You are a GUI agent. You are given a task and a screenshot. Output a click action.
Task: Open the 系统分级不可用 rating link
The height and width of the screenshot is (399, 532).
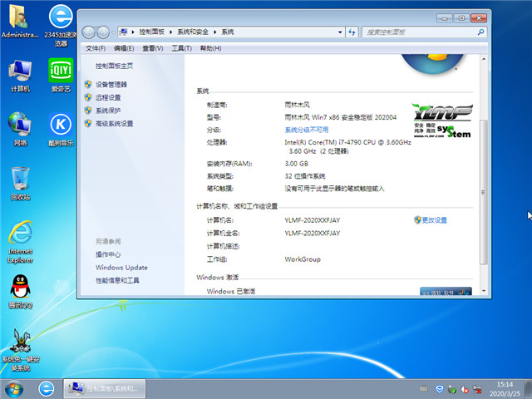tap(307, 130)
